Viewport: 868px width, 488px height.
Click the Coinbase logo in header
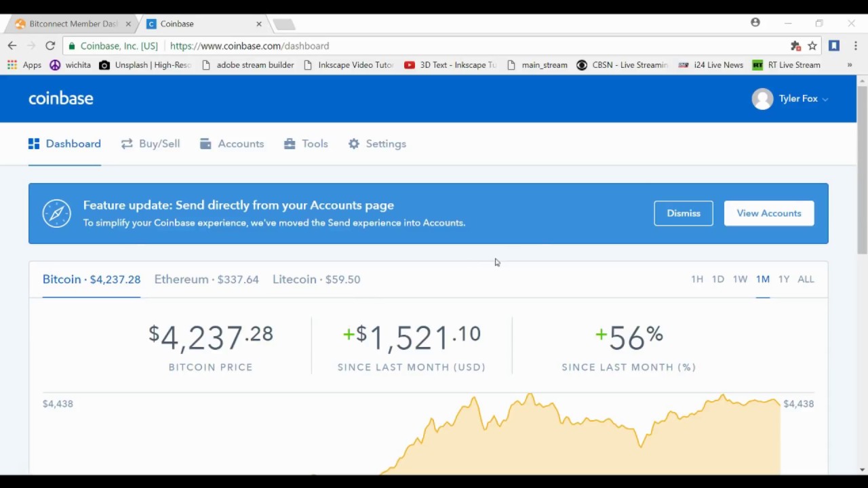coord(61,98)
